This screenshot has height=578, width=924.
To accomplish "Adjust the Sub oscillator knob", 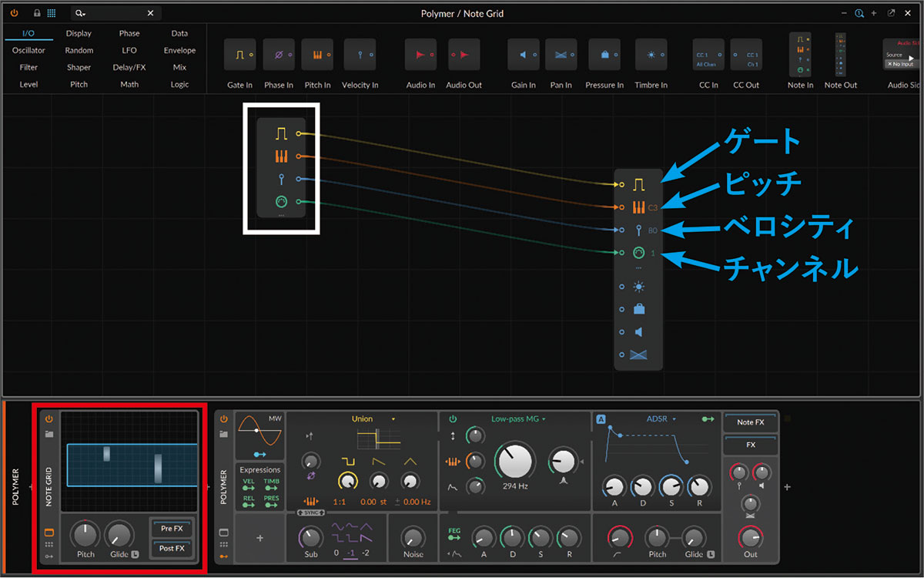I will (310, 538).
